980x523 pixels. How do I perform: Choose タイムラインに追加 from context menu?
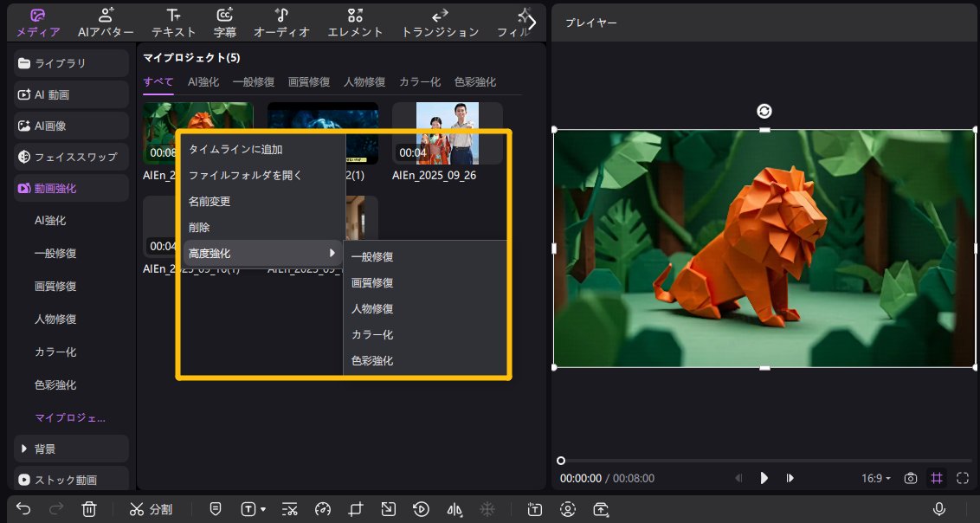(x=235, y=149)
